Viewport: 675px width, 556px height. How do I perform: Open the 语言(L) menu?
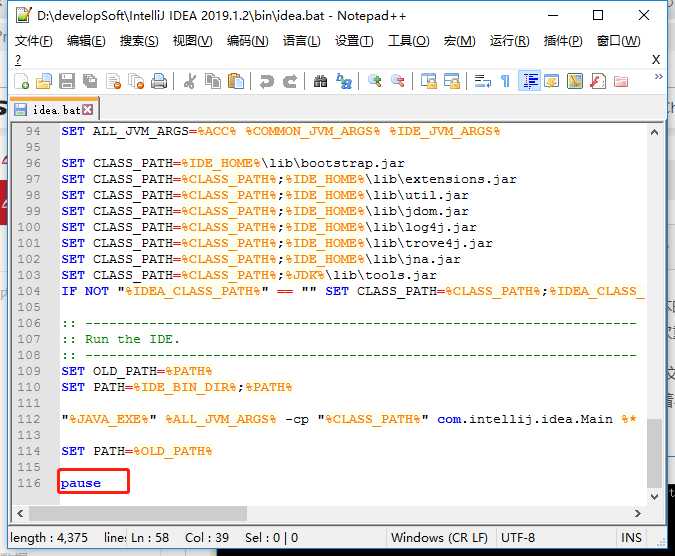coord(301,41)
